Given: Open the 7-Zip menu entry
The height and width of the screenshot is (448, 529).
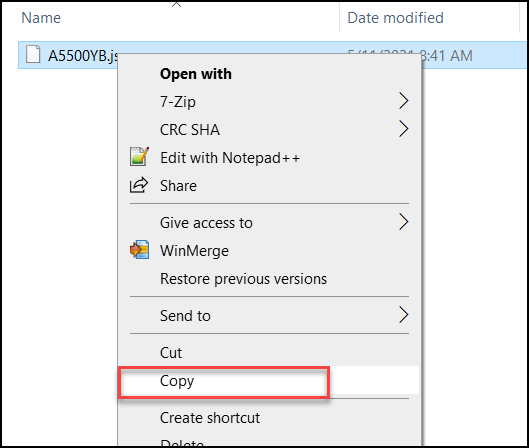Looking at the screenshot, I should [x=269, y=101].
